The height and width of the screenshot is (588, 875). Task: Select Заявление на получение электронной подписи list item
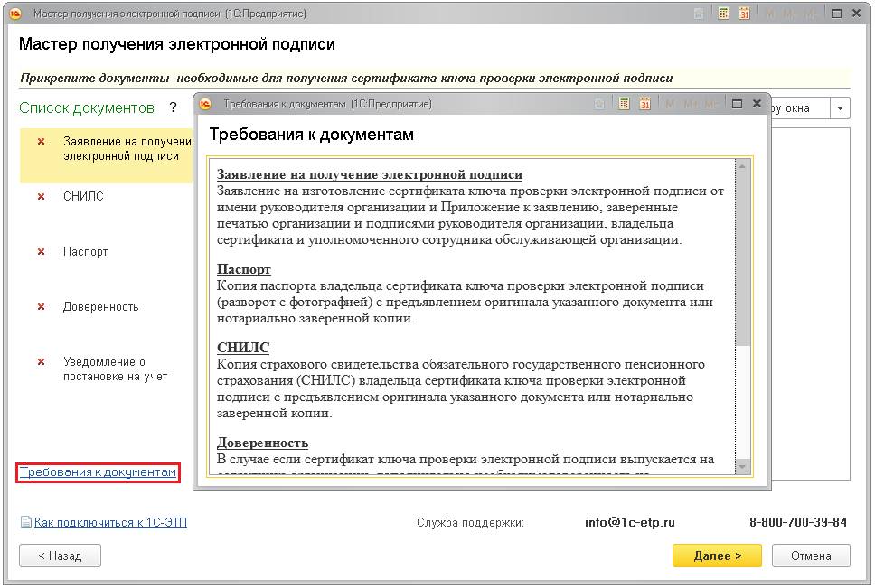pos(106,155)
